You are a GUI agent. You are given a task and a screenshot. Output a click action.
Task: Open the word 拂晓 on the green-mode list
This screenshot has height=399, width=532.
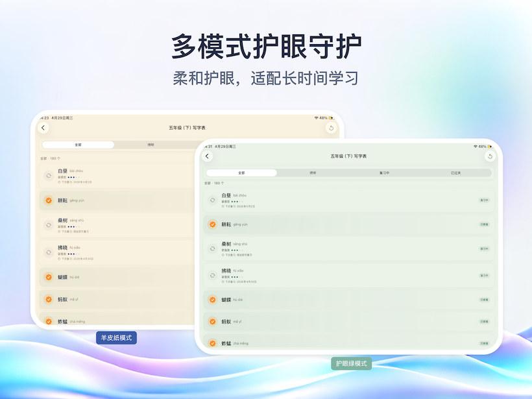[226, 271]
